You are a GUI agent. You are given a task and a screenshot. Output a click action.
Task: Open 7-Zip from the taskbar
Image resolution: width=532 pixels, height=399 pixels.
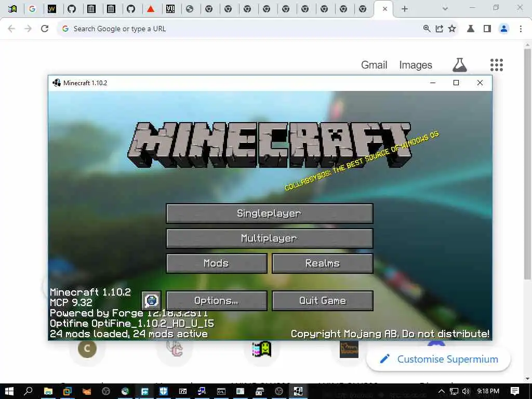coord(183,391)
